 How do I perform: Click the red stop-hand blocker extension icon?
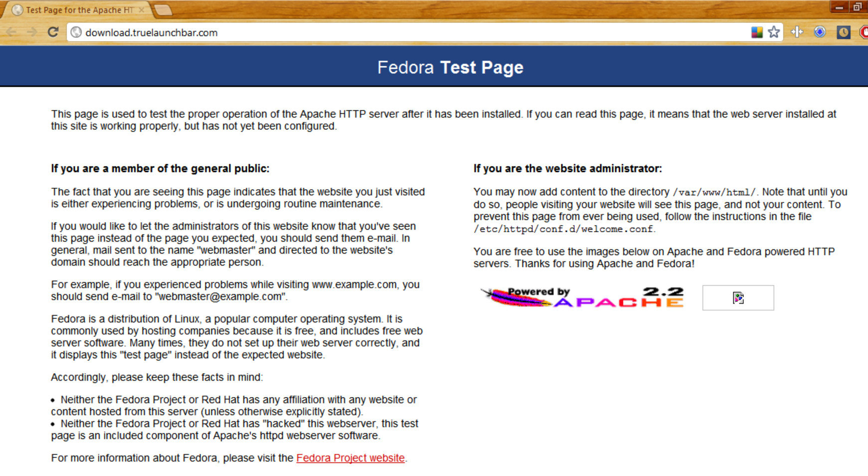[x=864, y=32]
